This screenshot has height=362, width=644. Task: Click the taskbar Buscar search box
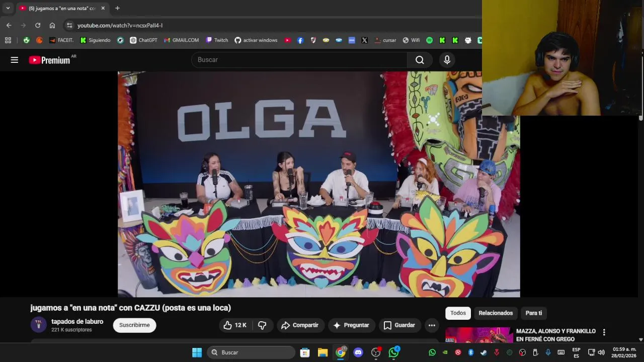(251, 352)
